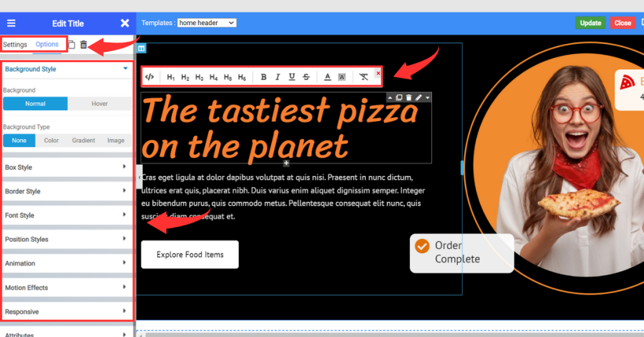Apply Heading 4 format
644x337 pixels.
pyautogui.click(x=214, y=77)
